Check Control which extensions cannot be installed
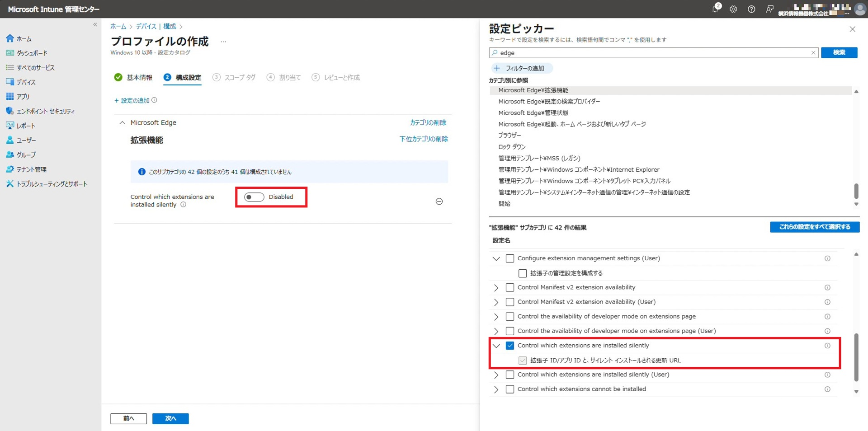The width and height of the screenshot is (868, 431). 510,389
